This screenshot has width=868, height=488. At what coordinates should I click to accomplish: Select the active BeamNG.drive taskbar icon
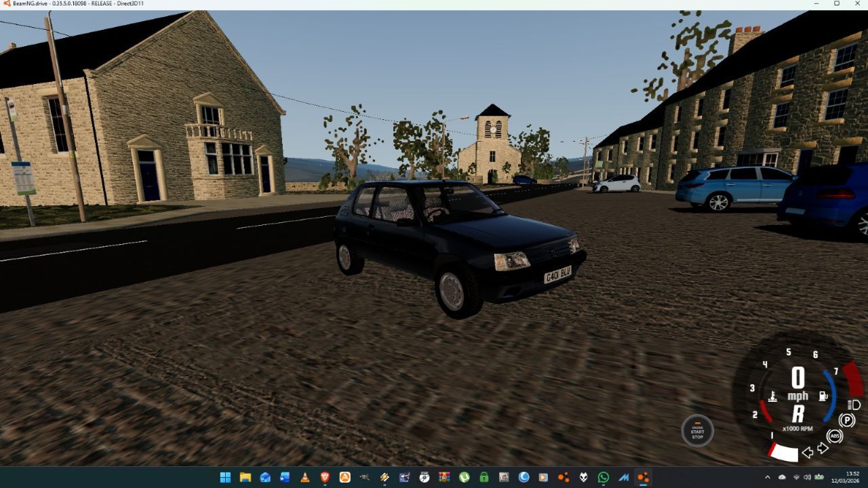coord(643,477)
